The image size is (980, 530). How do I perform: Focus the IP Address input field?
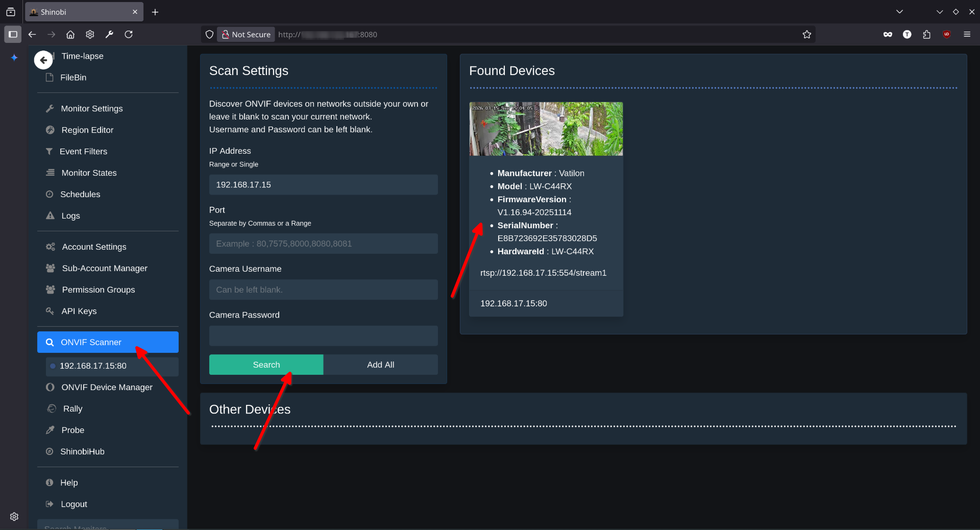[x=323, y=185]
